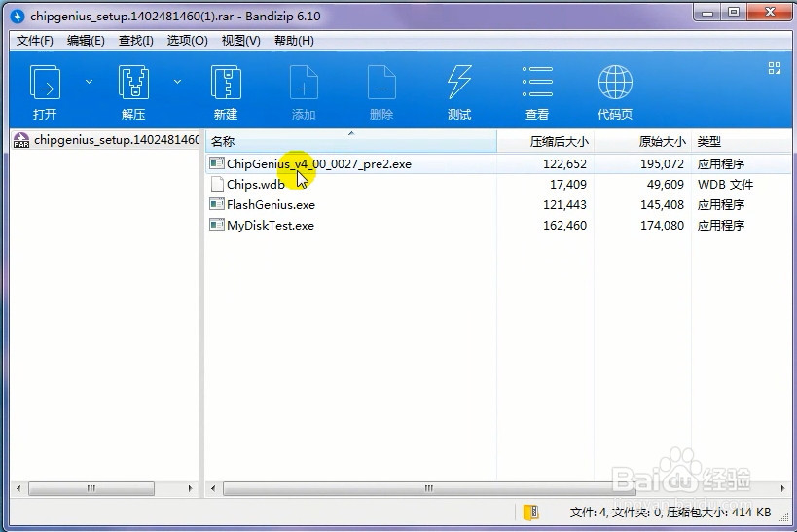
Task: Select the chipgenius_setup archive tree node
Action: click(x=106, y=140)
